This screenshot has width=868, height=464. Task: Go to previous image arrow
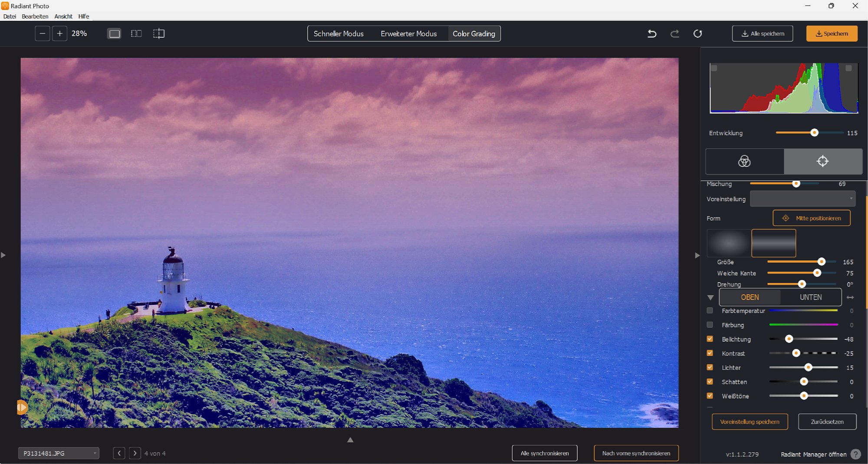click(119, 453)
